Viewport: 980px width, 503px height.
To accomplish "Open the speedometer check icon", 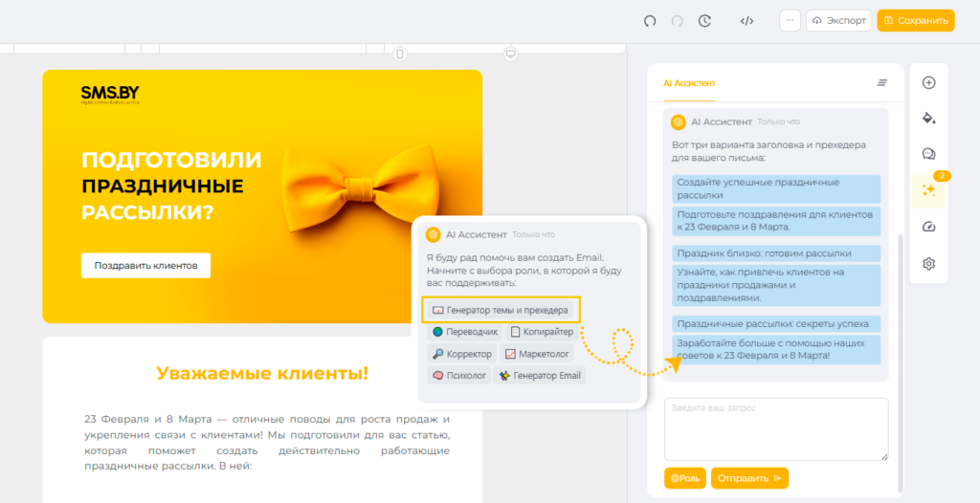I will (x=928, y=227).
